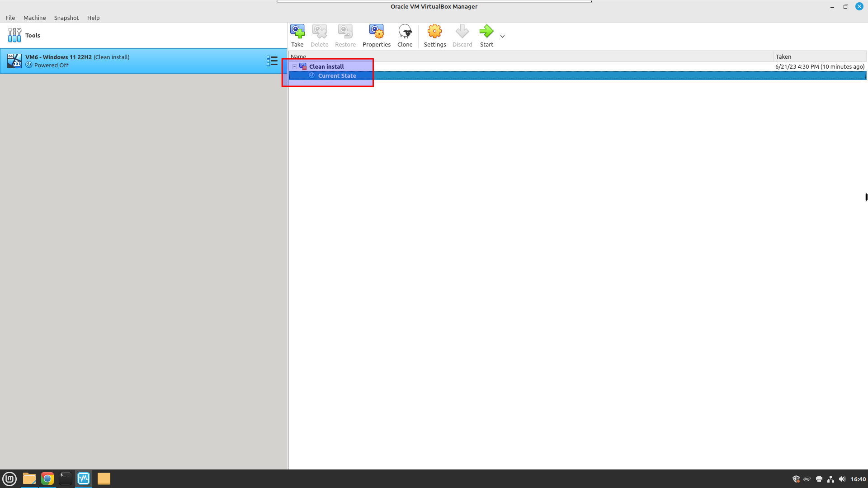Open VM Settings gear
This screenshot has width=868, height=488.
point(435,36)
